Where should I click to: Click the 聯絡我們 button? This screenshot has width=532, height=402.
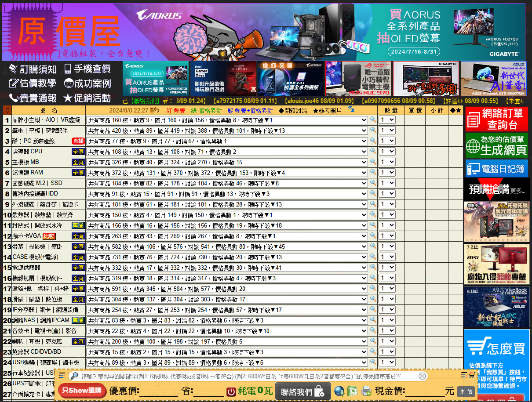click(x=302, y=391)
